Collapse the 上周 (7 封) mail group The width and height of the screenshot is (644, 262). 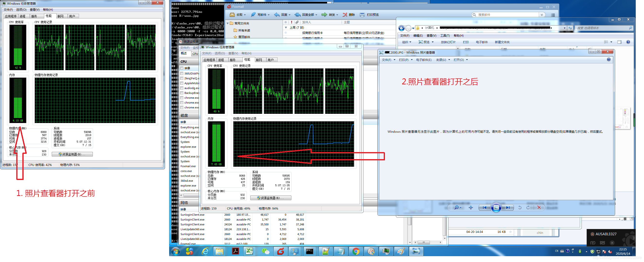coord(286,28)
